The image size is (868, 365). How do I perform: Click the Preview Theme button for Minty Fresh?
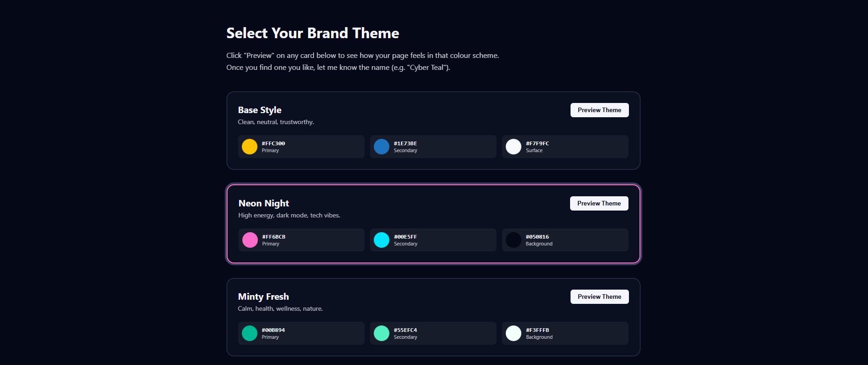(x=599, y=297)
